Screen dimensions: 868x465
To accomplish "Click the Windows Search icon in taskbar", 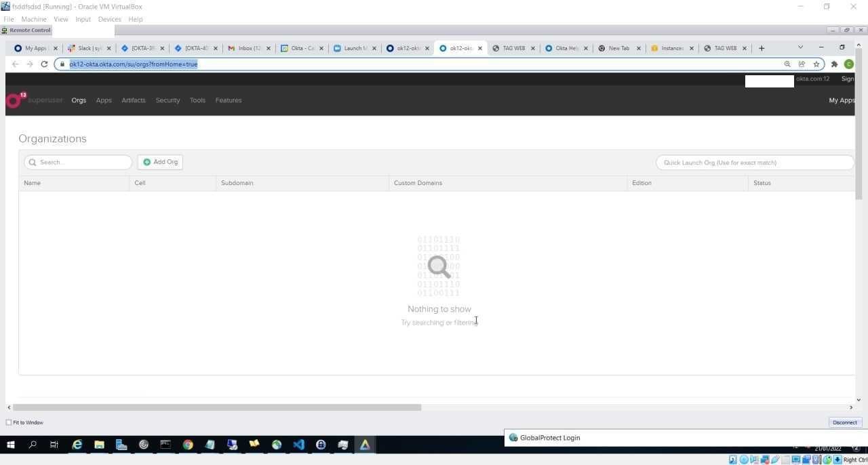I will point(33,445).
